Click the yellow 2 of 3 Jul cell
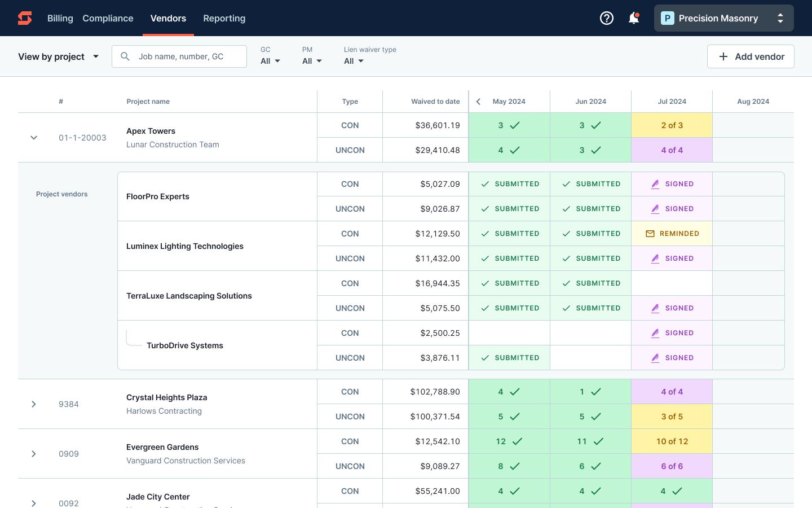The image size is (812, 508). click(x=672, y=125)
